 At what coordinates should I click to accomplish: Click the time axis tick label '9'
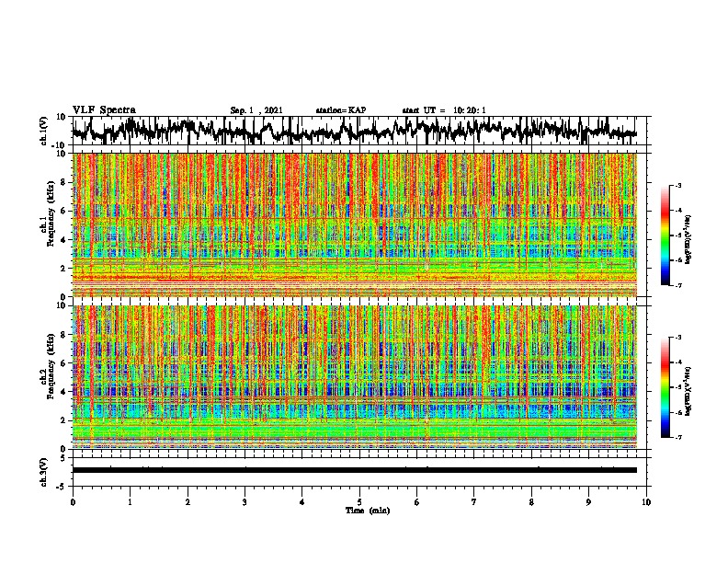pos(588,502)
